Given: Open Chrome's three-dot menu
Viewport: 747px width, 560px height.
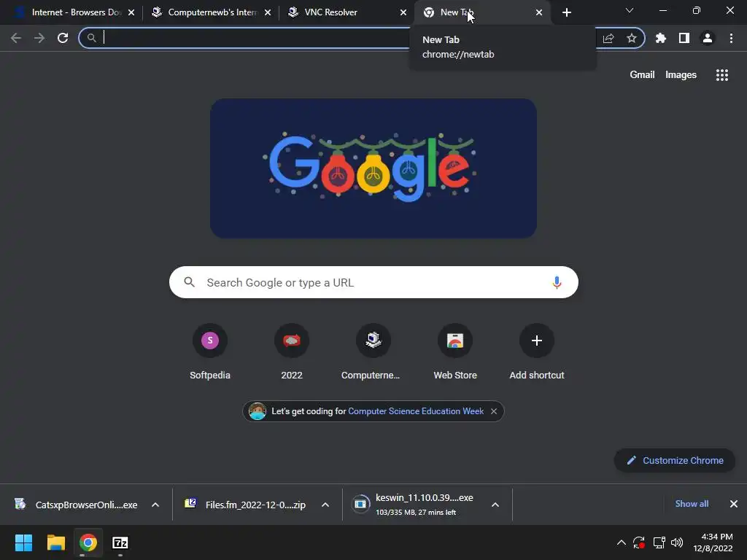Looking at the screenshot, I should [731, 38].
